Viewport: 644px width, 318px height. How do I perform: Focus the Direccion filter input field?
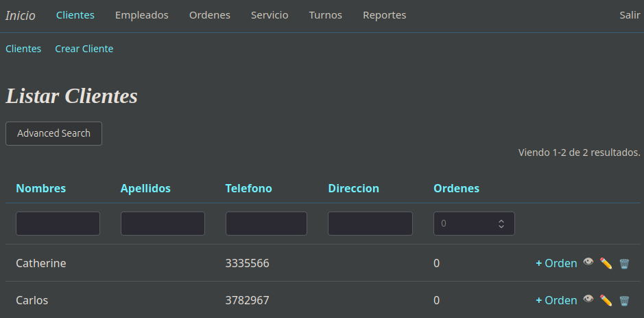point(370,223)
